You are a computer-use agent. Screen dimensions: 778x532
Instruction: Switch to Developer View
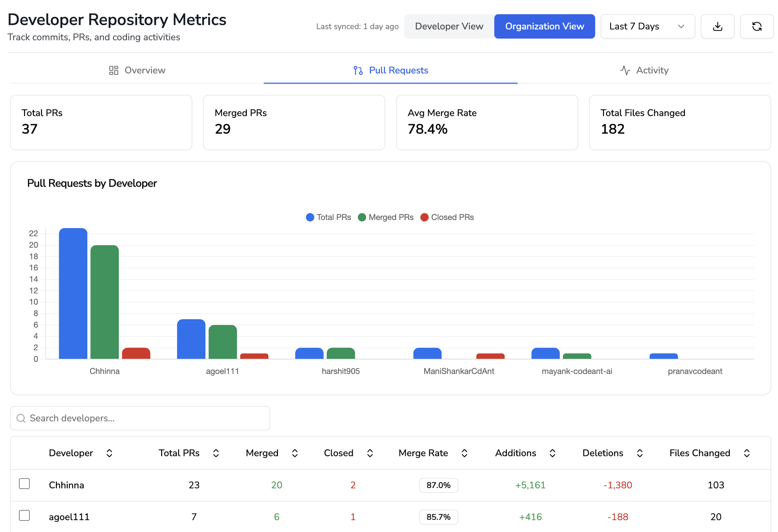point(449,26)
